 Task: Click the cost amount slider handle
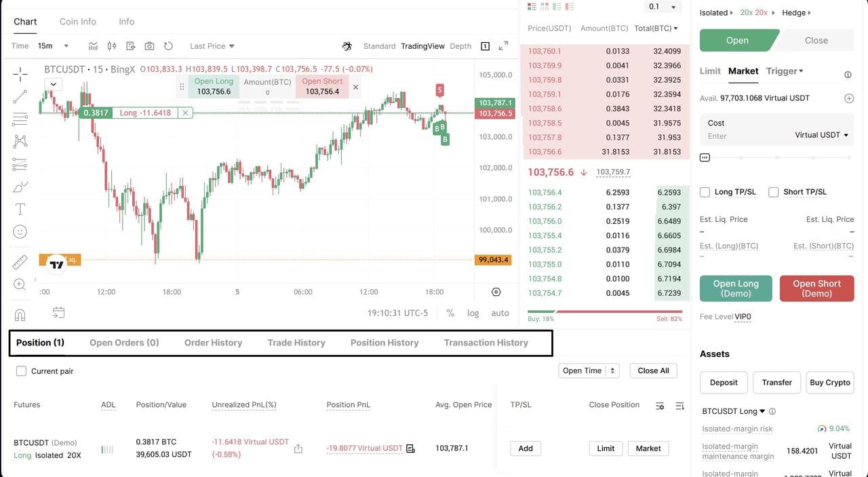coord(705,157)
